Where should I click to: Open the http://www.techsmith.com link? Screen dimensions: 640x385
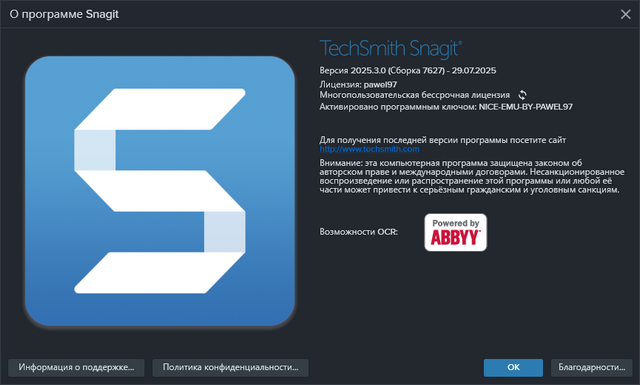[x=369, y=149]
